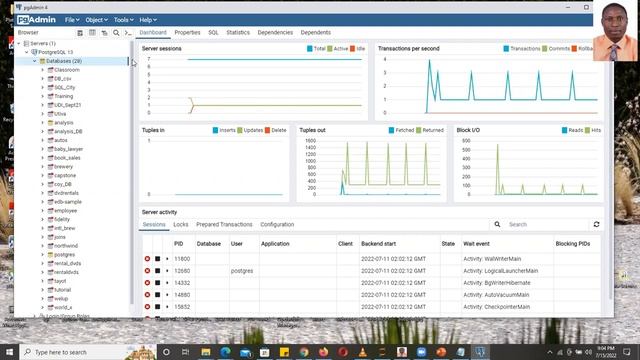Terminate session for PID 14332

147,282
